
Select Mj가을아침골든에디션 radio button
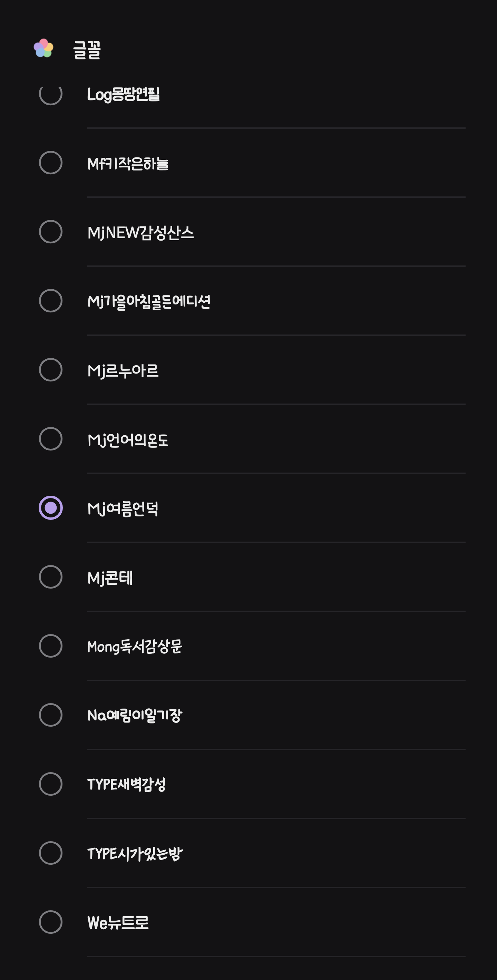pyautogui.click(x=51, y=301)
